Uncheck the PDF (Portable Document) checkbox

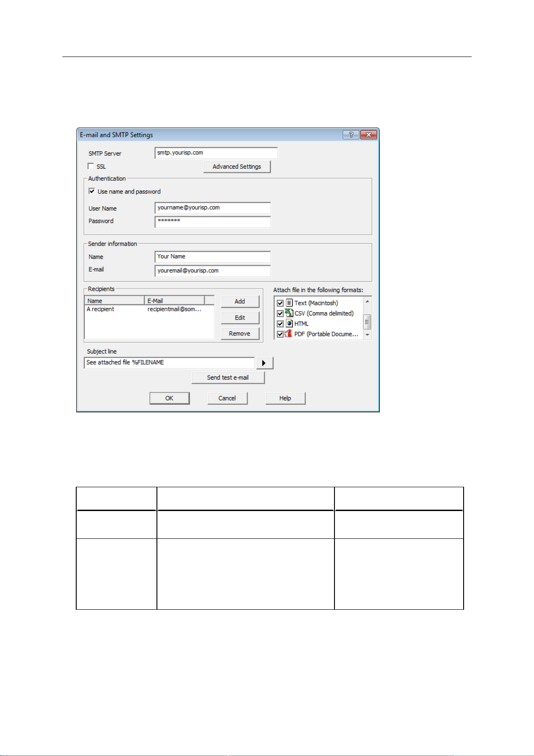tap(280, 334)
